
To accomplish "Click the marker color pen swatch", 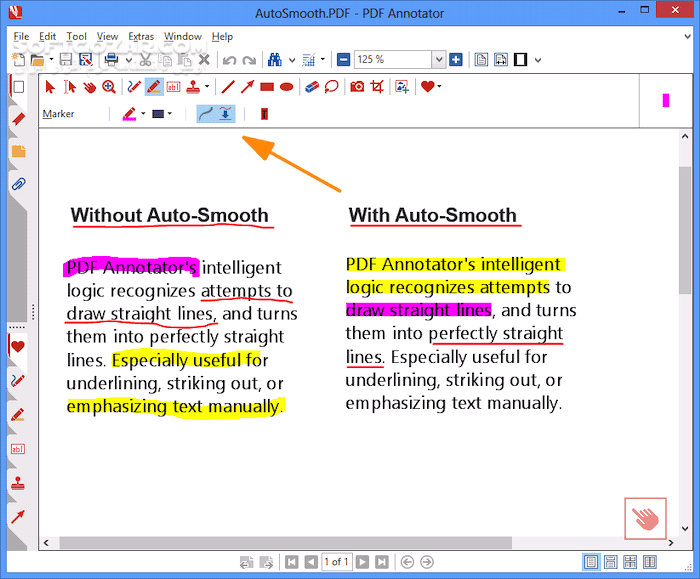I will coord(129,114).
